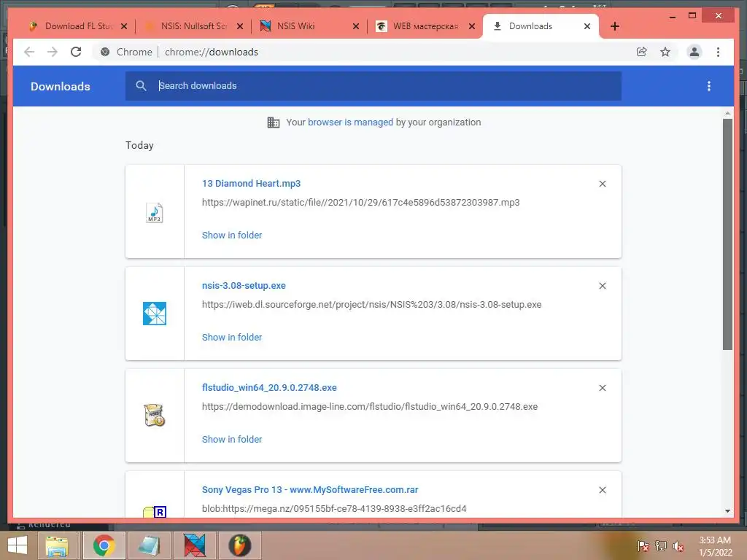This screenshot has width=747, height=560.
Task: Show 13 Diamond Heart.mp3 in folder
Action: tap(231, 236)
